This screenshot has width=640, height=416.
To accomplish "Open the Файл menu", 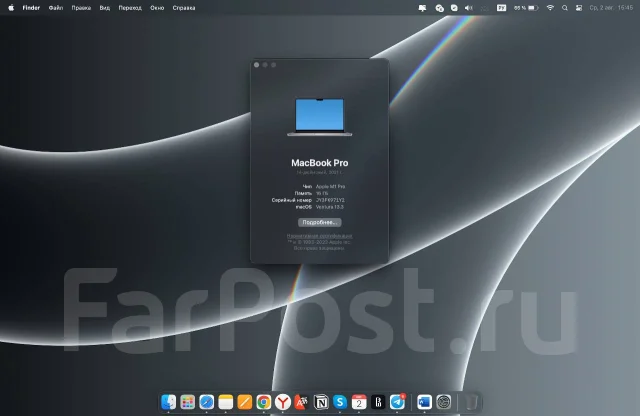I will (x=56, y=8).
